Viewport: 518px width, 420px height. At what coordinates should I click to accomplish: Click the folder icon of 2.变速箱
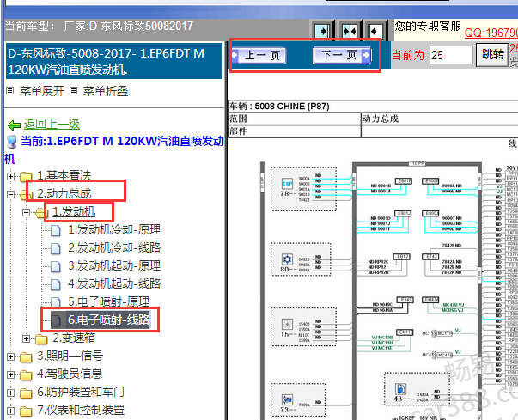tap(41, 339)
